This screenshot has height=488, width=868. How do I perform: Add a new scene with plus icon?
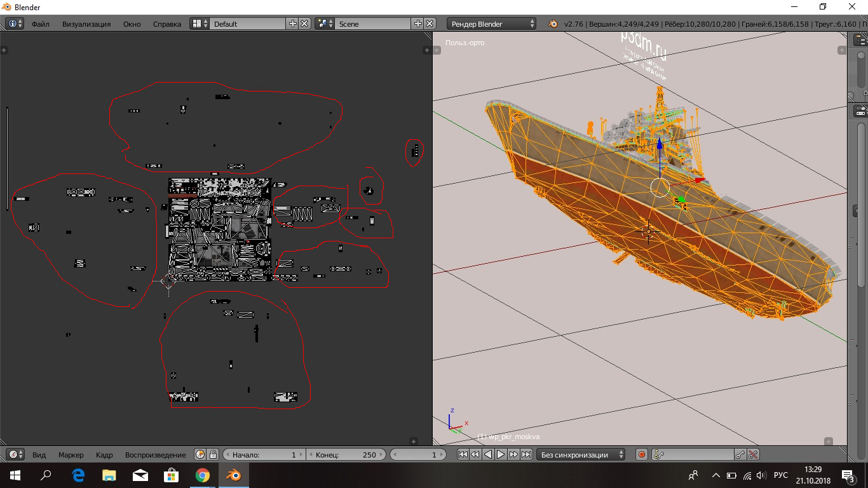(x=418, y=24)
